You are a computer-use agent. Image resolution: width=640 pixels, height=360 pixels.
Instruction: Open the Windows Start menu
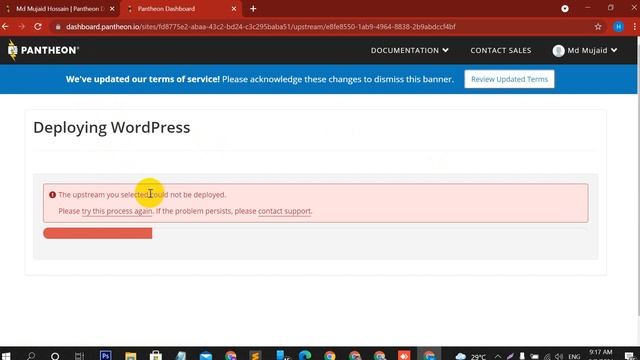(6, 356)
